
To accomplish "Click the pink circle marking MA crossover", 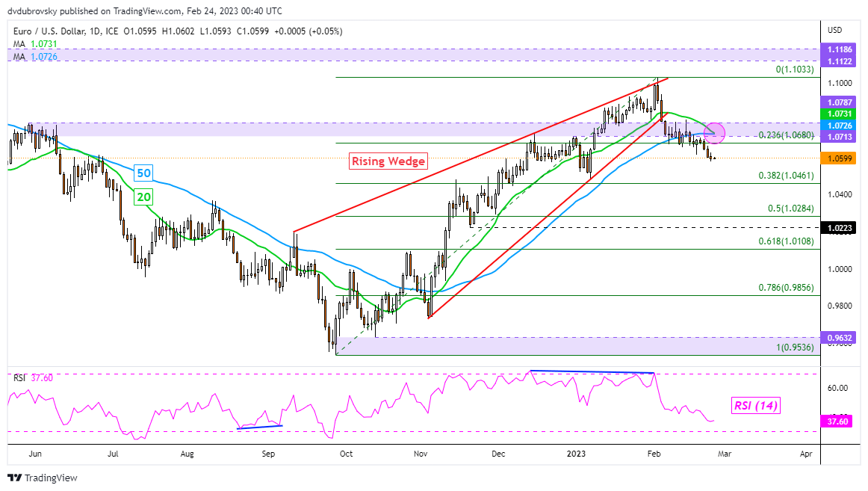I will point(714,134).
